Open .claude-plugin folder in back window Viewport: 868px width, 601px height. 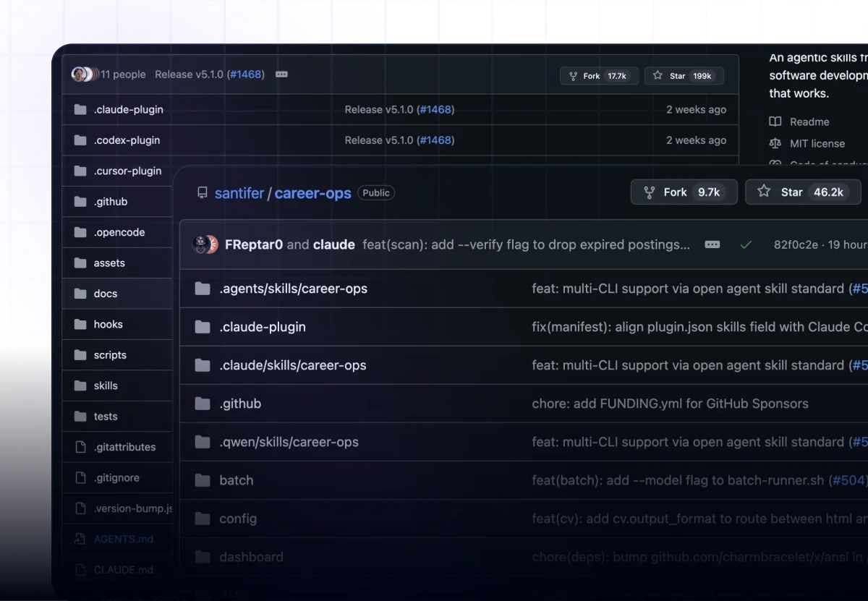[128, 110]
